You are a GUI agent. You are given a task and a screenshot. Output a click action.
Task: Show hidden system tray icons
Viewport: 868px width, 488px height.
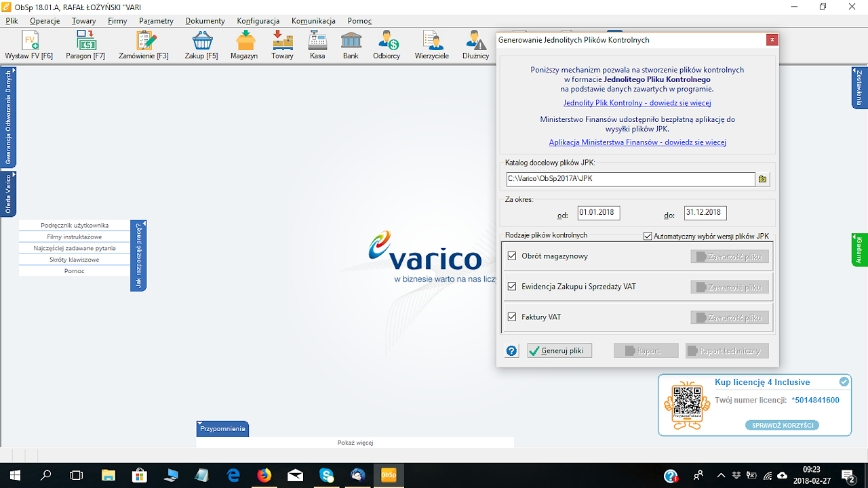click(721, 475)
